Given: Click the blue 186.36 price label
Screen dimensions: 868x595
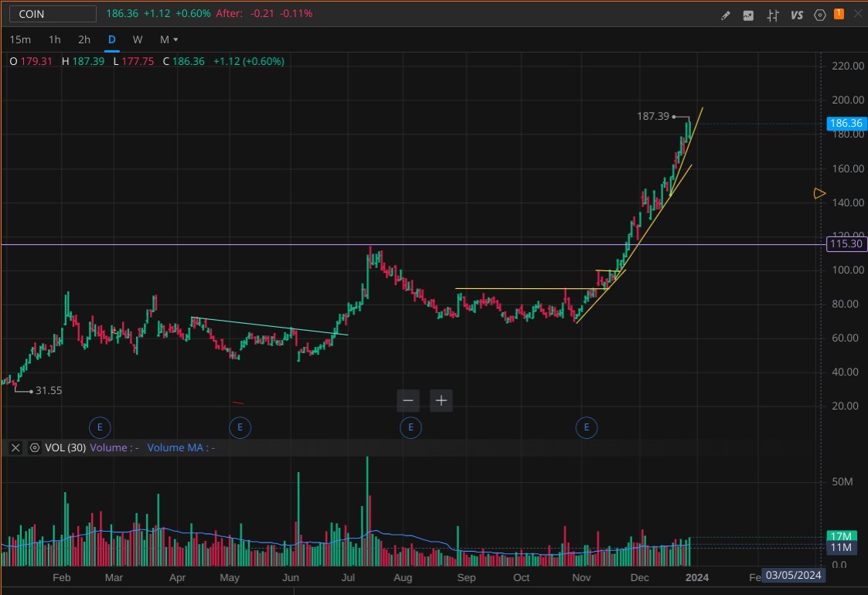Looking at the screenshot, I should click(x=845, y=123).
